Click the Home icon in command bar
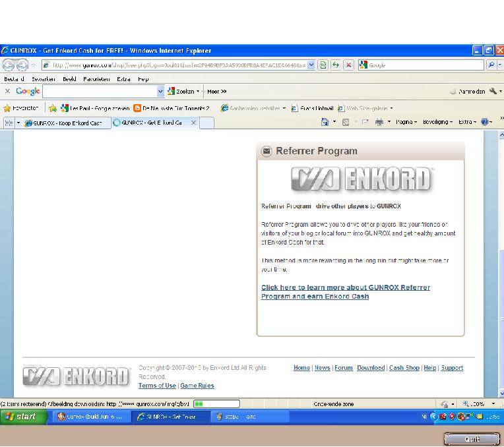 [325, 122]
